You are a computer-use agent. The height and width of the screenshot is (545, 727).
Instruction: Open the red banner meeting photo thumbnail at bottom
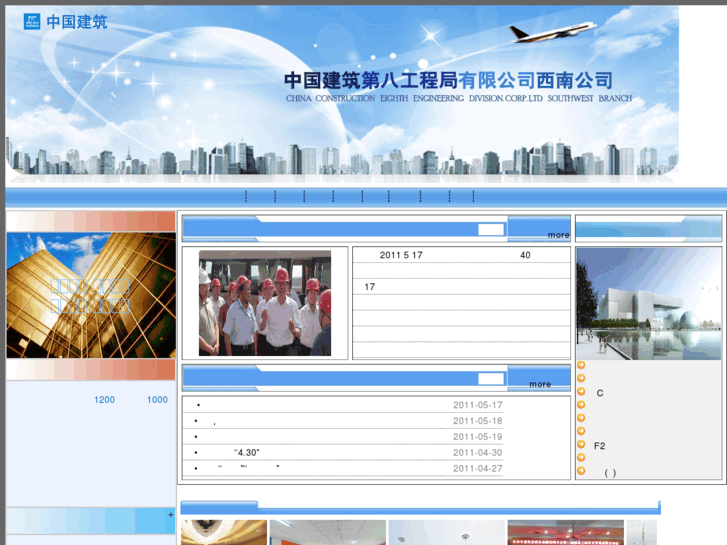(x=566, y=532)
